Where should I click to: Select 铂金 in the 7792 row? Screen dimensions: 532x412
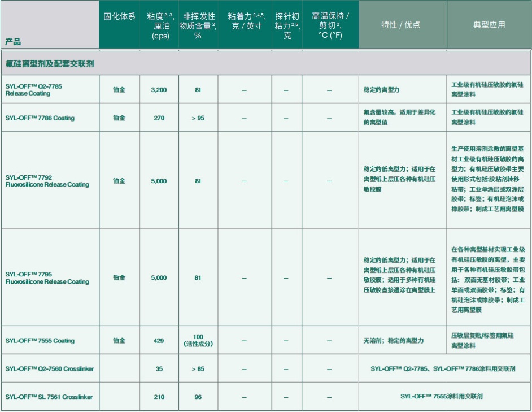point(119,181)
